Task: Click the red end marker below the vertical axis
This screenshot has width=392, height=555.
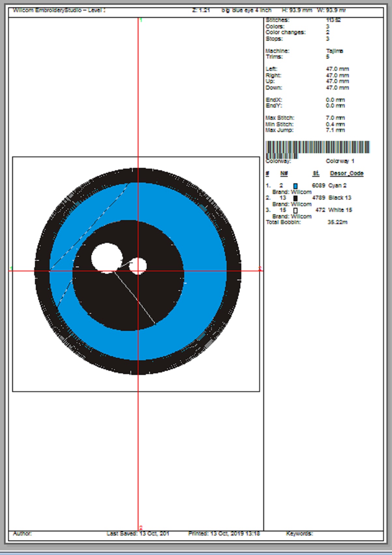Action: [141, 527]
